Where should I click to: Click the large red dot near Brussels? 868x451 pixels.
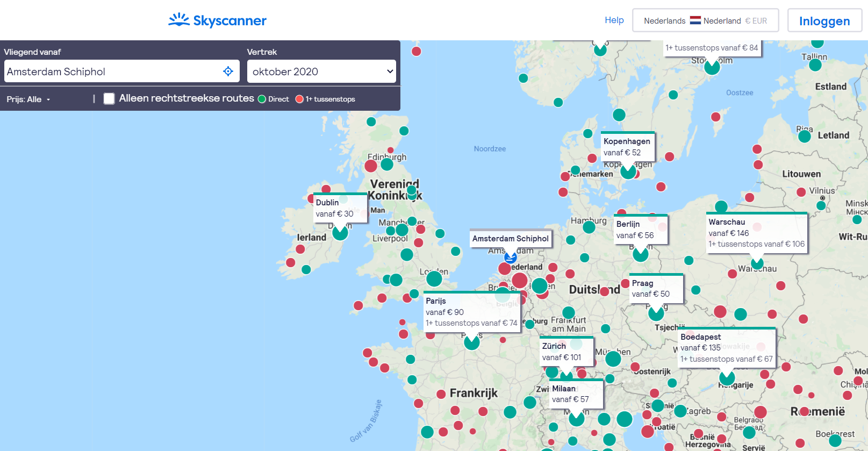[x=519, y=280]
